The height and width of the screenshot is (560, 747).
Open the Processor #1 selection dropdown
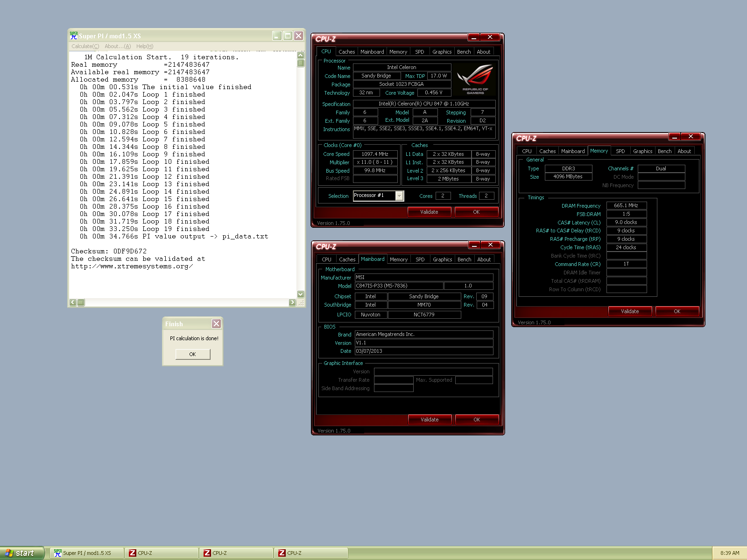click(399, 196)
